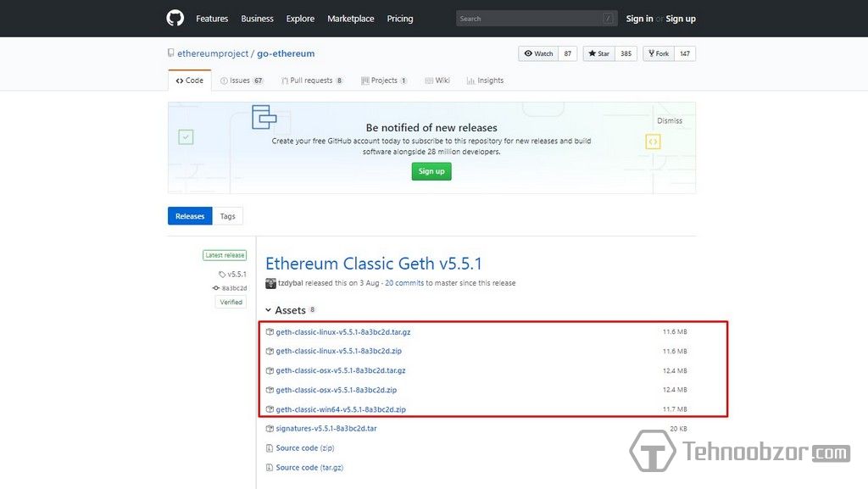Click the Verified badge
The width and height of the screenshot is (868, 489).
point(231,302)
